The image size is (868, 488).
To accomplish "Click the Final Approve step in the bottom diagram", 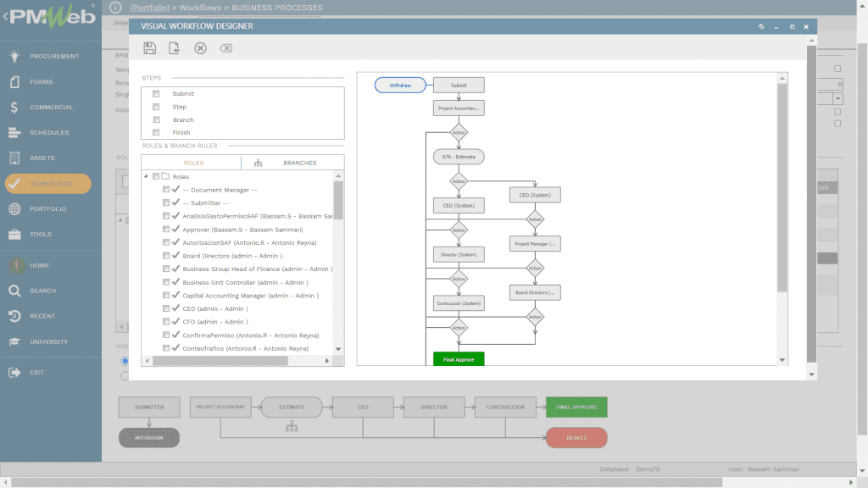I will point(576,408).
